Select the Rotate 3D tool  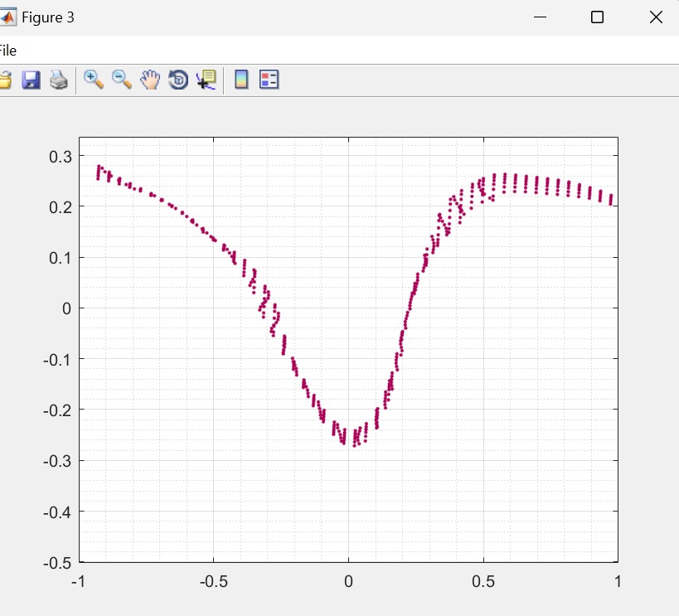coord(178,80)
